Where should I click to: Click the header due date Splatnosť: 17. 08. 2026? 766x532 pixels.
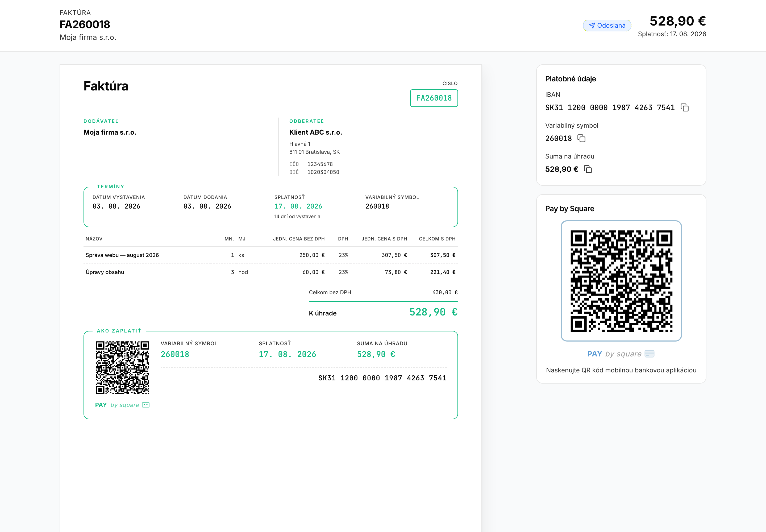(x=672, y=34)
